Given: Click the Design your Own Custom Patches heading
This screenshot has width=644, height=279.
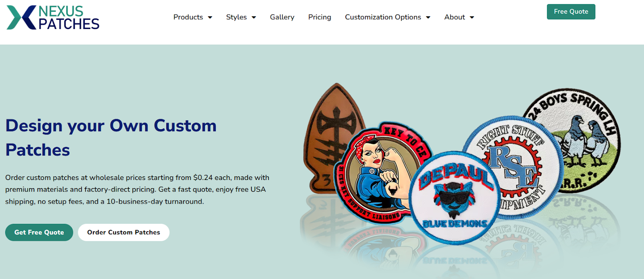Looking at the screenshot, I should pos(111,138).
